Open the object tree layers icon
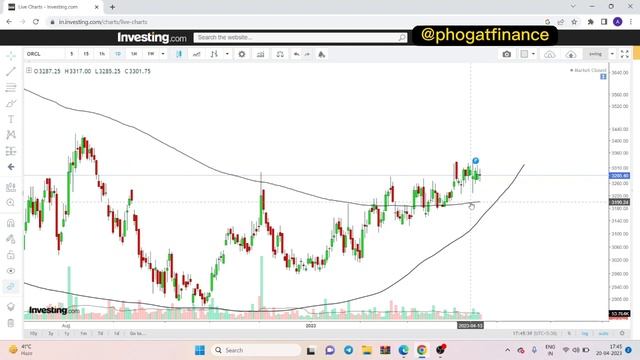The image size is (640, 360). pyautogui.click(x=11, y=307)
